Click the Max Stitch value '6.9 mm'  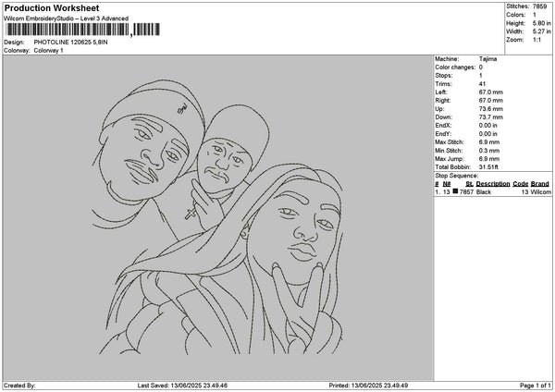[x=489, y=142]
